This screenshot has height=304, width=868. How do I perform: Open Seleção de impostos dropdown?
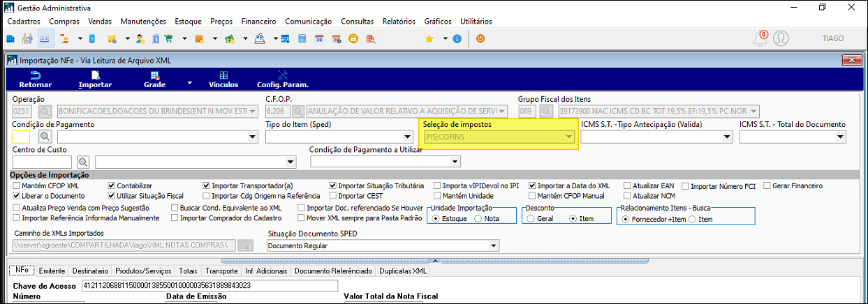569,137
